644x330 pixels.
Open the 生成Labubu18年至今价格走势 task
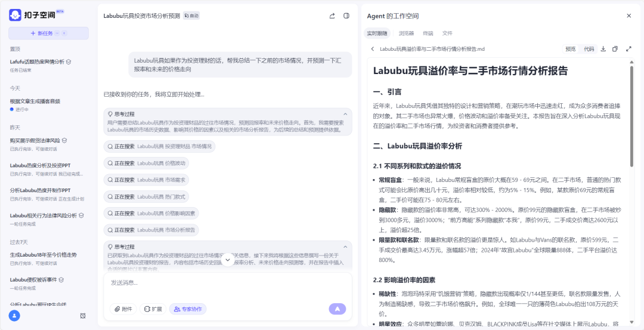point(48,258)
